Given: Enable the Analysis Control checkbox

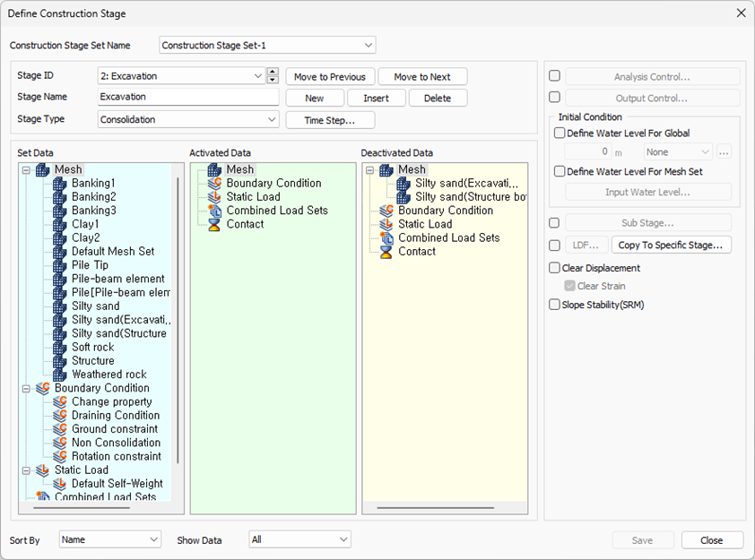Looking at the screenshot, I should pos(555,76).
